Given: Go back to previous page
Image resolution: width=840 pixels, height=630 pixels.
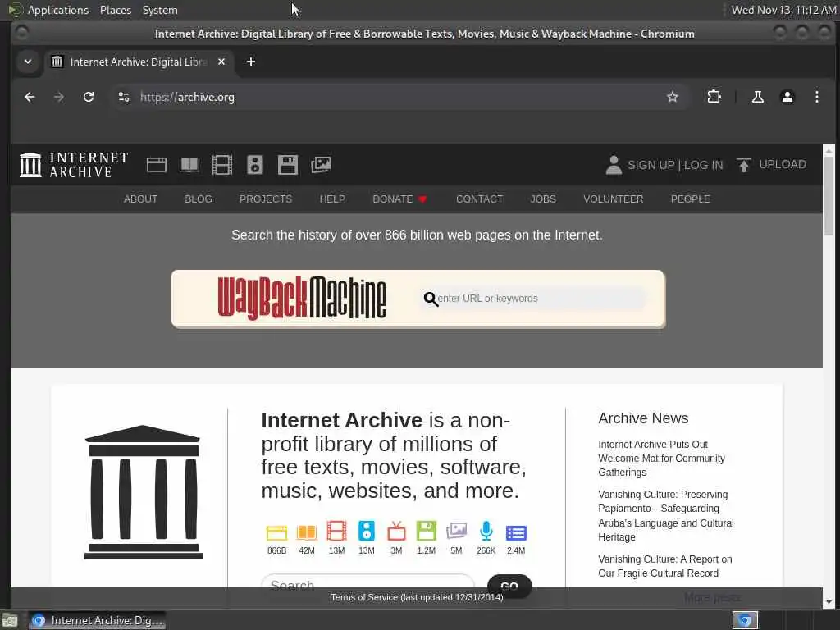Looking at the screenshot, I should coord(30,97).
